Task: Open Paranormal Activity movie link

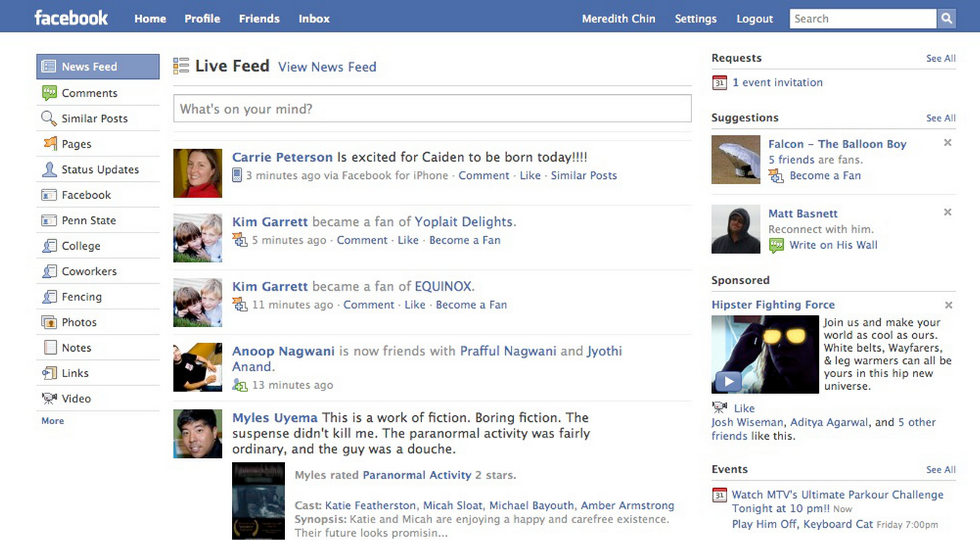Action: coord(417,475)
